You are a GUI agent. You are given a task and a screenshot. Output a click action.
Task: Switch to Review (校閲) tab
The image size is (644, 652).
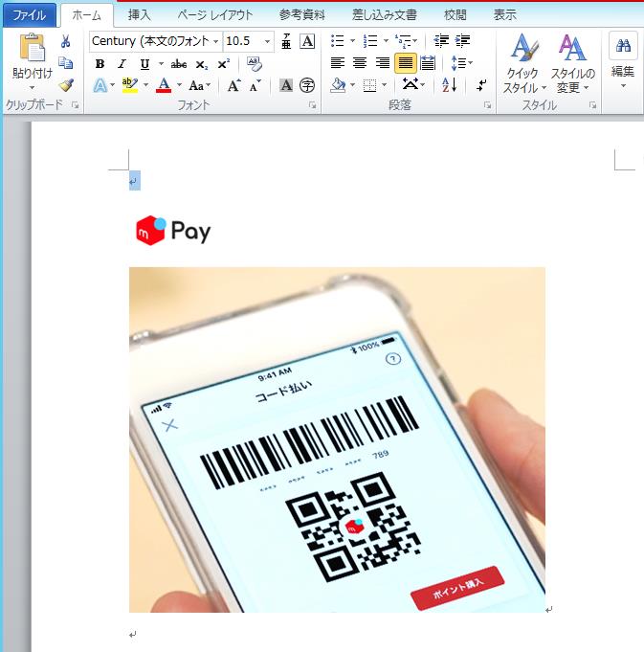pos(455,15)
